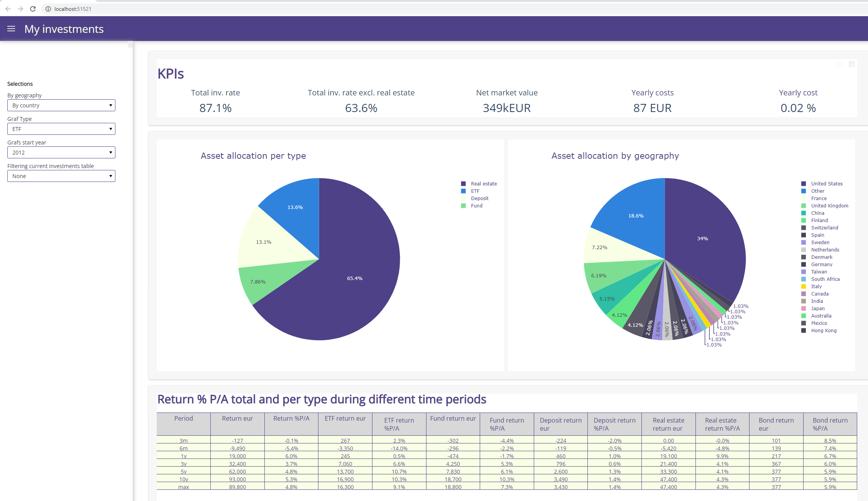Open the 'By geography' dropdown showing By country
This screenshot has height=501, width=868.
coord(61,105)
